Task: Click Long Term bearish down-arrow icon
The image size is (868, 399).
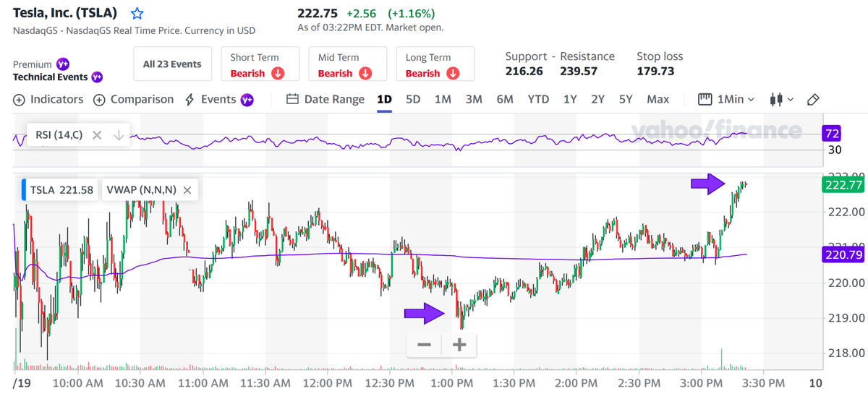Action: point(453,74)
